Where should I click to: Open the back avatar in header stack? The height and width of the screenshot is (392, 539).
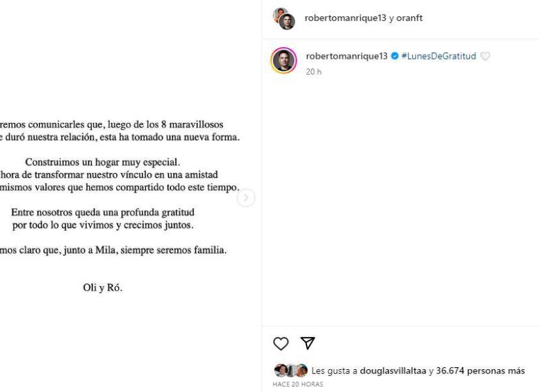pyautogui.click(x=279, y=14)
